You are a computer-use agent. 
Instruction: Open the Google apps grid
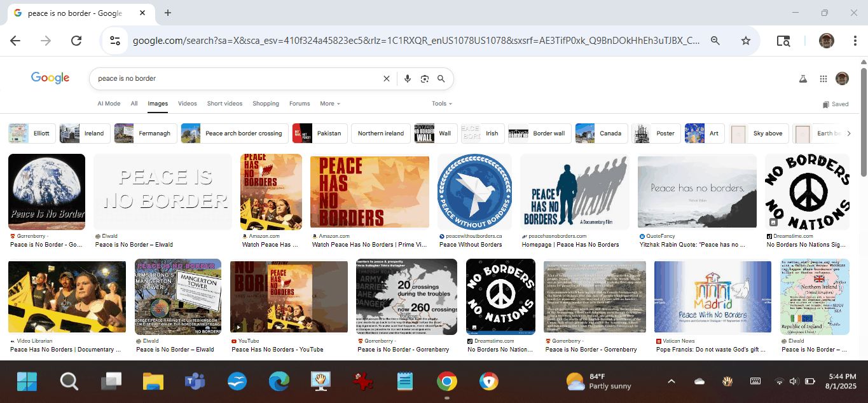click(x=823, y=79)
